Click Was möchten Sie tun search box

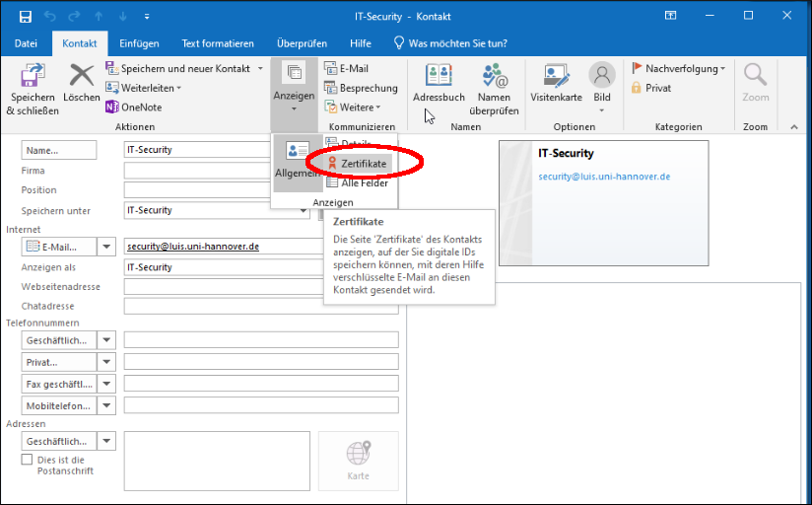(450, 43)
